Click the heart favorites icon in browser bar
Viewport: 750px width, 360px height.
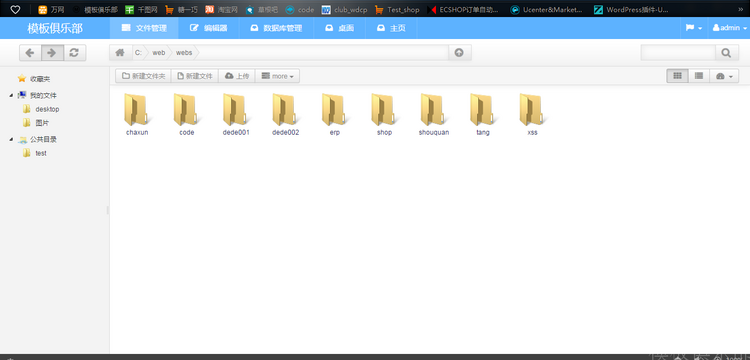point(15,9)
